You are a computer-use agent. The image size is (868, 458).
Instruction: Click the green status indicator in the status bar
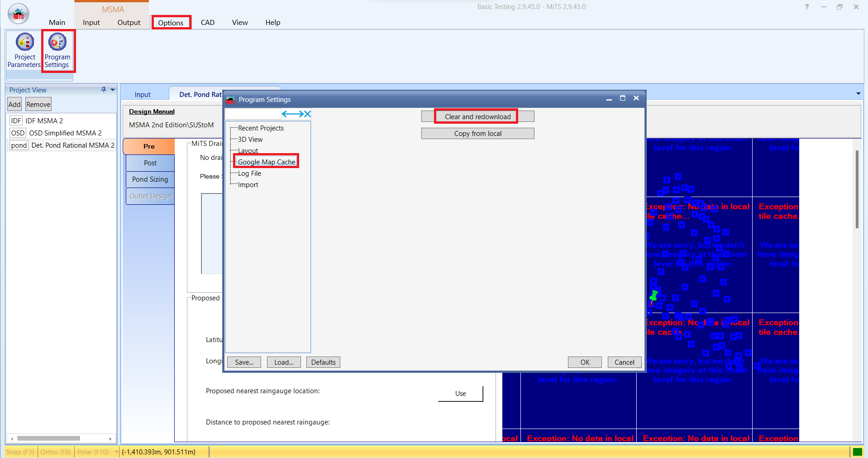857,452
